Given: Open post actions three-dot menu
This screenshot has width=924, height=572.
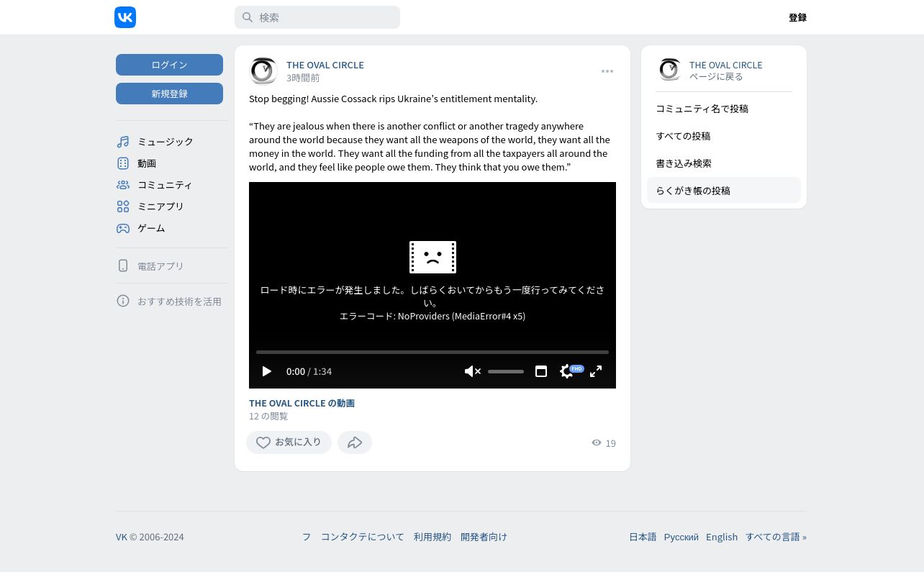Looking at the screenshot, I should [x=607, y=71].
